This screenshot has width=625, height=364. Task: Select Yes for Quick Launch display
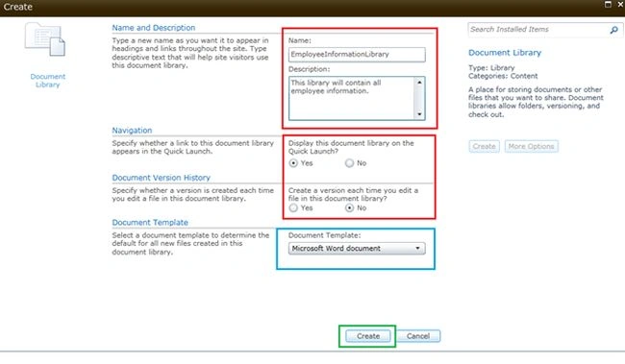click(x=293, y=163)
